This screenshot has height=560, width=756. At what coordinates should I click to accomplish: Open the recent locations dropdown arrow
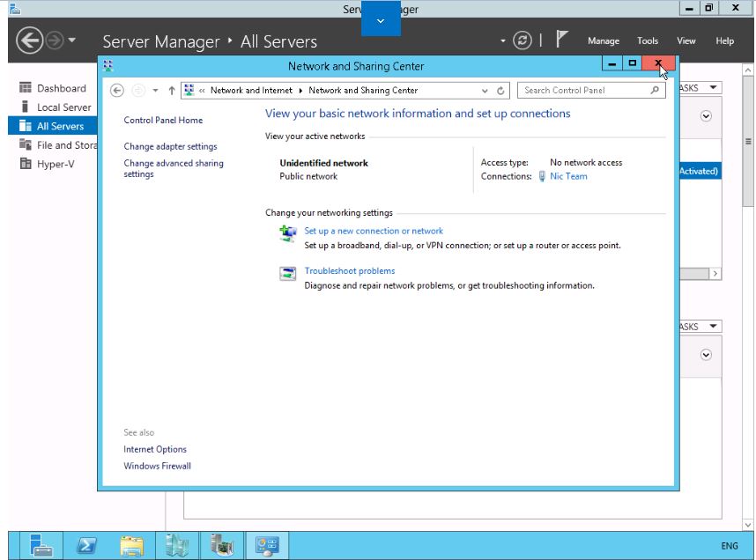(x=155, y=91)
